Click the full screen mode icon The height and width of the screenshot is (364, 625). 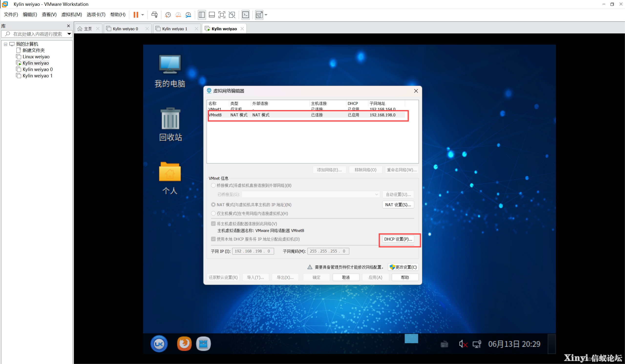[222, 15]
